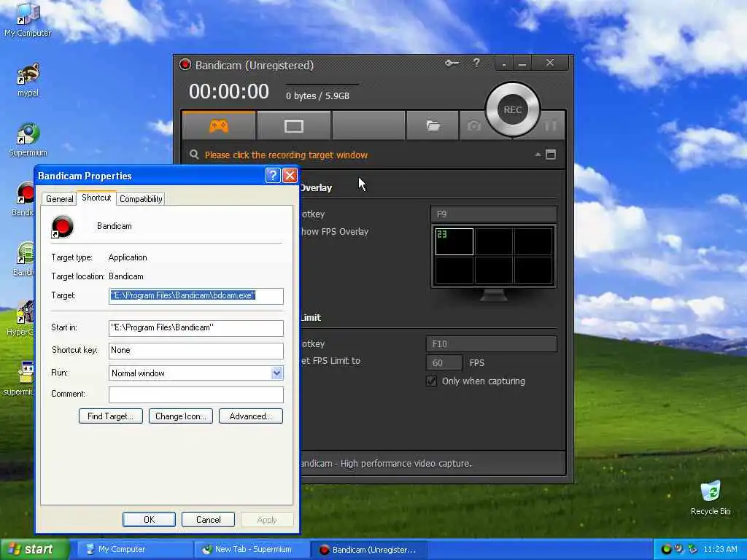Click the magnifier target search icon
This screenshot has width=747, height=560.
(x=194, y=155)
